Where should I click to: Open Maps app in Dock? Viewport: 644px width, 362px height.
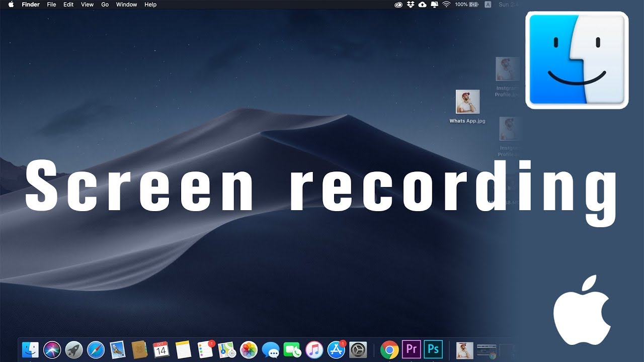pyautogui.click(x=227, y=349)
